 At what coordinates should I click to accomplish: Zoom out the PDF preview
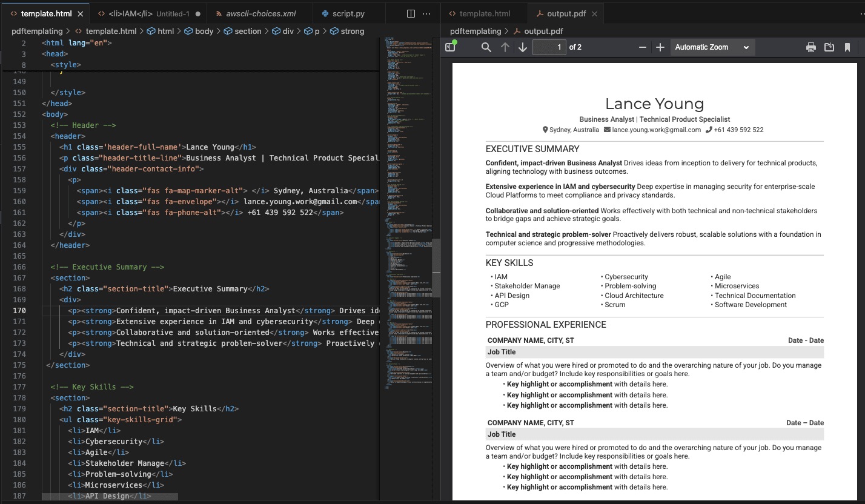(x=643, y=47)
